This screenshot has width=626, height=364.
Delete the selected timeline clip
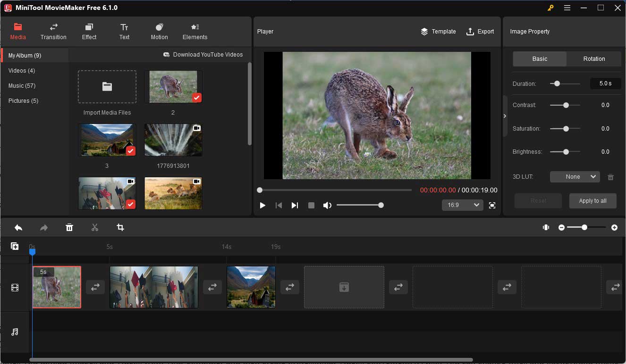69,227
